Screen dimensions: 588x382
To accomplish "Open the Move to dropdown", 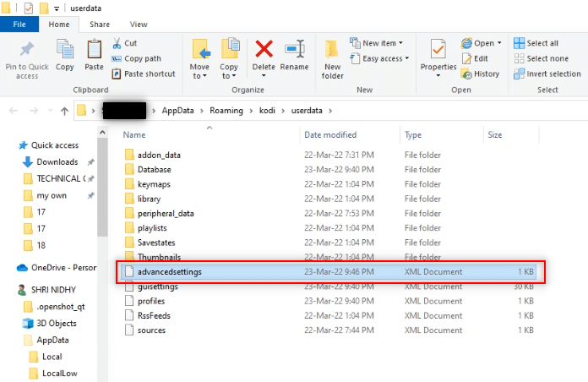I will coord(199,71).
